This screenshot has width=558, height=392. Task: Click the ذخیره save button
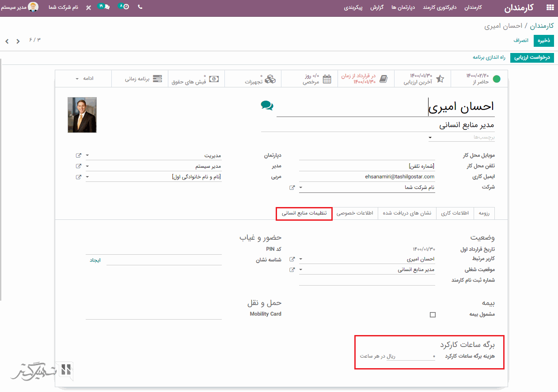543,40
